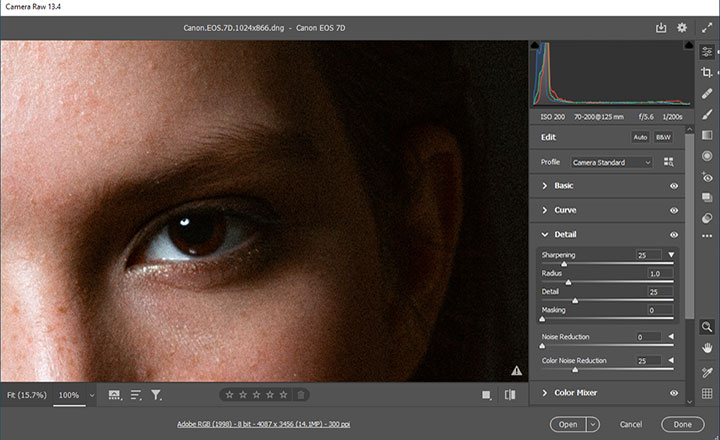Click the Done button
Viewport: 720px width, 440px height.
683,424
